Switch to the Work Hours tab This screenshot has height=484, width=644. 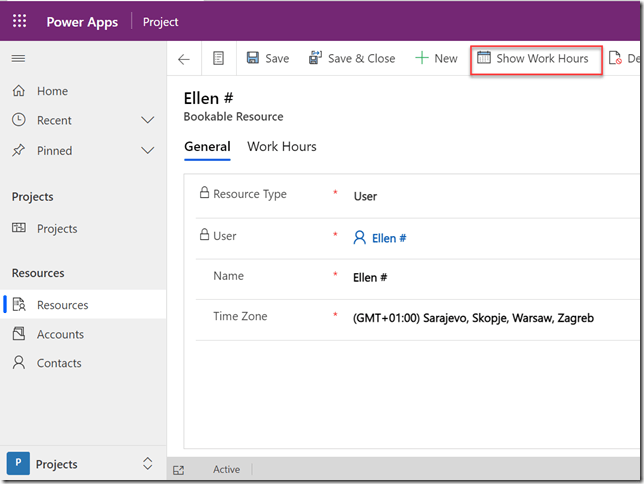click(282, 147)
